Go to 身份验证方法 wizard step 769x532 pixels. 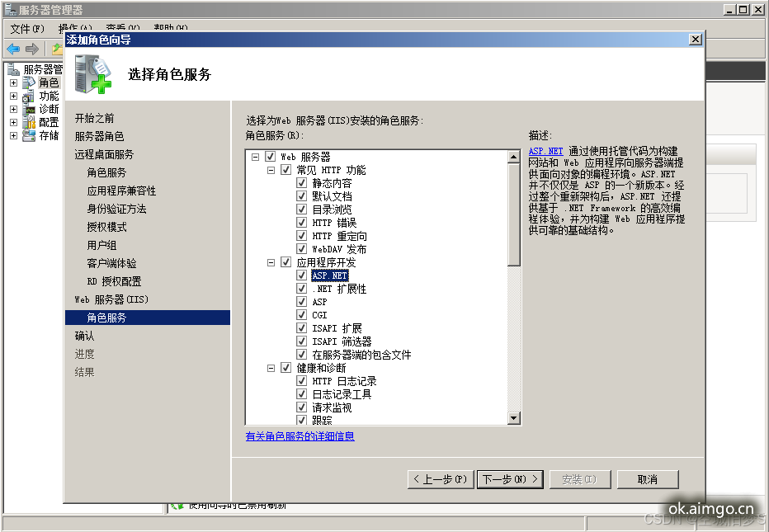[x=116, y=209]
